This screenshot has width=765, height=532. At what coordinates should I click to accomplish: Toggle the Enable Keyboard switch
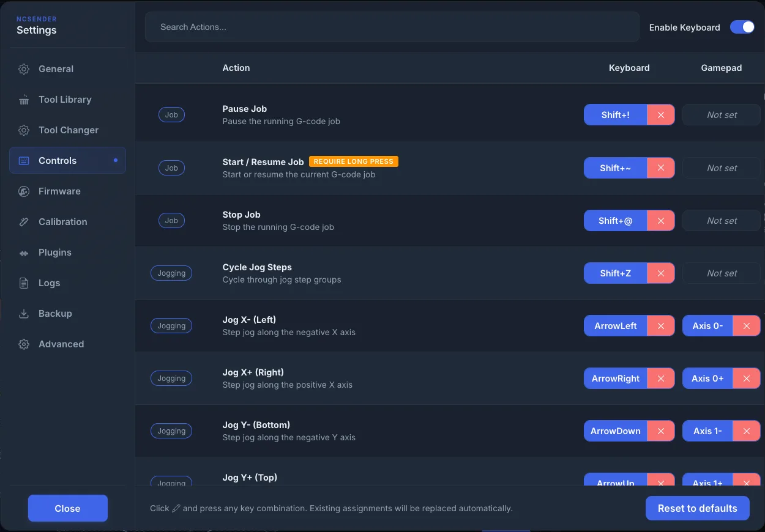click(x=742, y=27)
